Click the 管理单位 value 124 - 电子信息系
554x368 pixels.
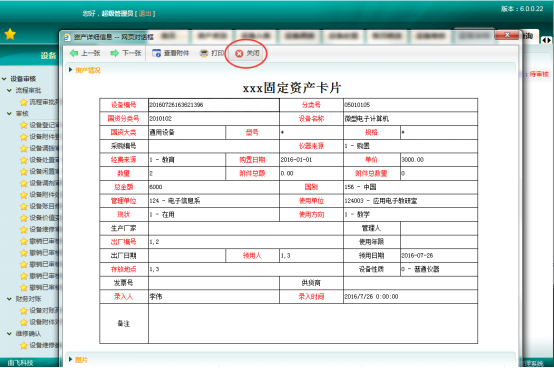tap(175, 201)
